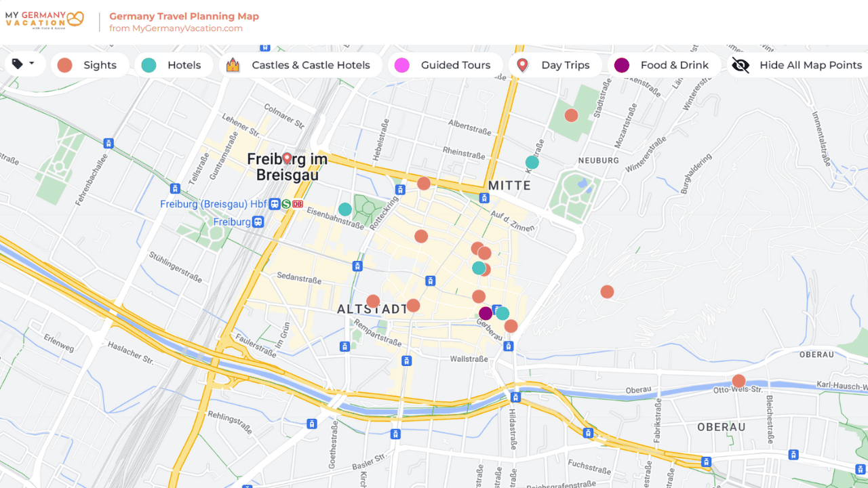Toggle the Day Trips filter chip
The height and width of the screenshot is (488, 868).
555,65
